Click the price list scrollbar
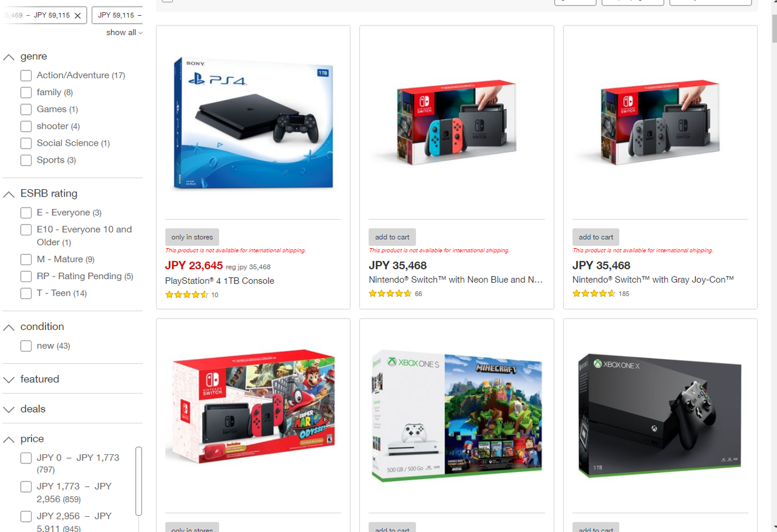This screenshot has width=777, height=532. 139,481
